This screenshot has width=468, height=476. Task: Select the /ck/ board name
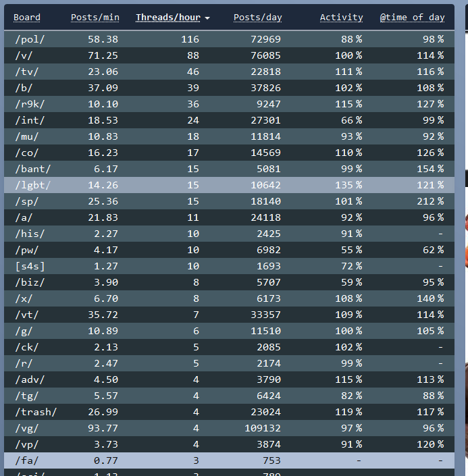coord(27,347)
